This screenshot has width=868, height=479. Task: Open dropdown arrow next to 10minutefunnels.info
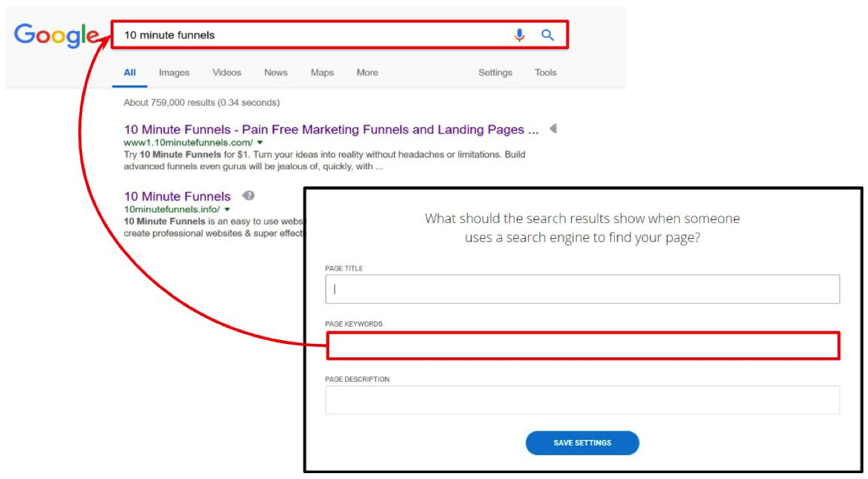click(x=227, y=209)
